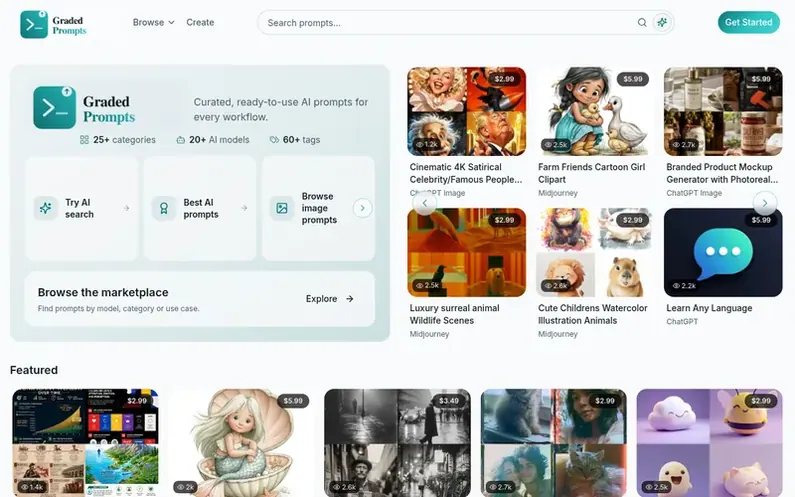Open the featured mermaid in shell thumbnail

[x=241, y=443]
